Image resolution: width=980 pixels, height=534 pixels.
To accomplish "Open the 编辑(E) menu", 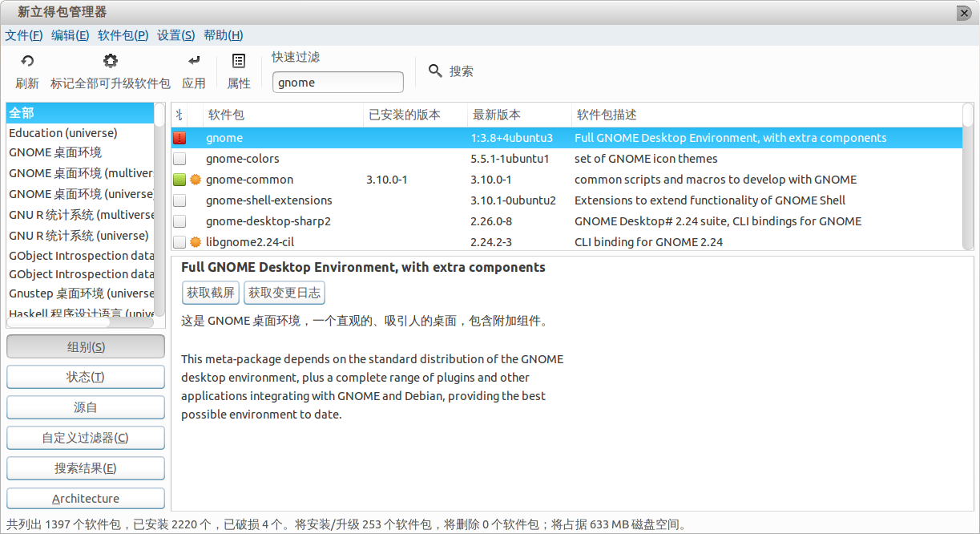I will [x=71, y=35].
